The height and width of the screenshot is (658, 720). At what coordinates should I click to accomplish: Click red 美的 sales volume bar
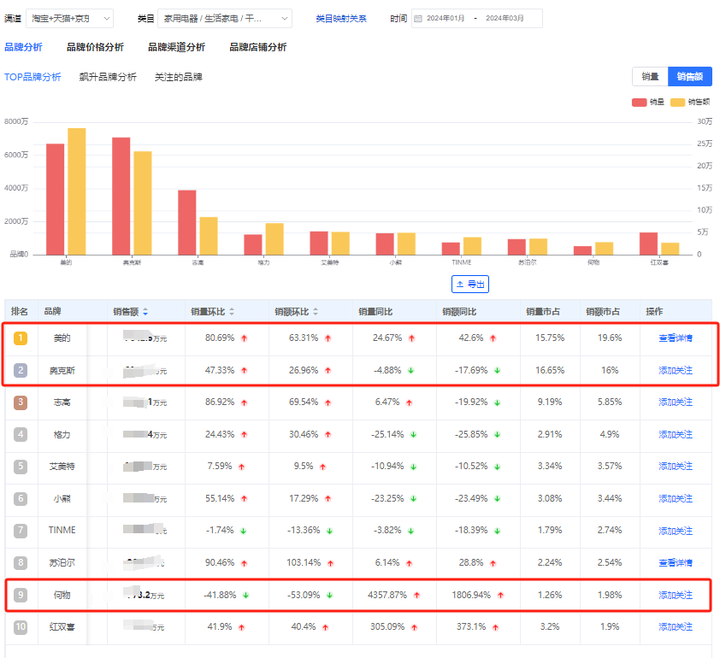pyautogui.click(x=55, y=199)
